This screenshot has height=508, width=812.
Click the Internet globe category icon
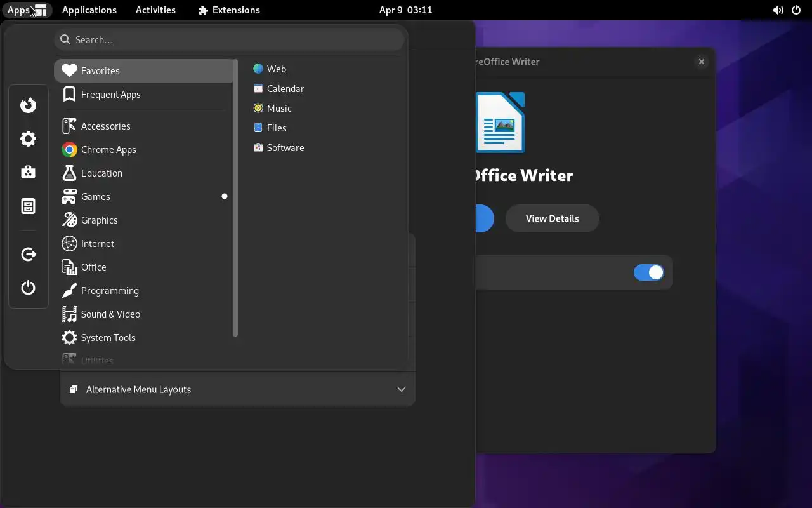pyautogui.click(x=69, y=243)
